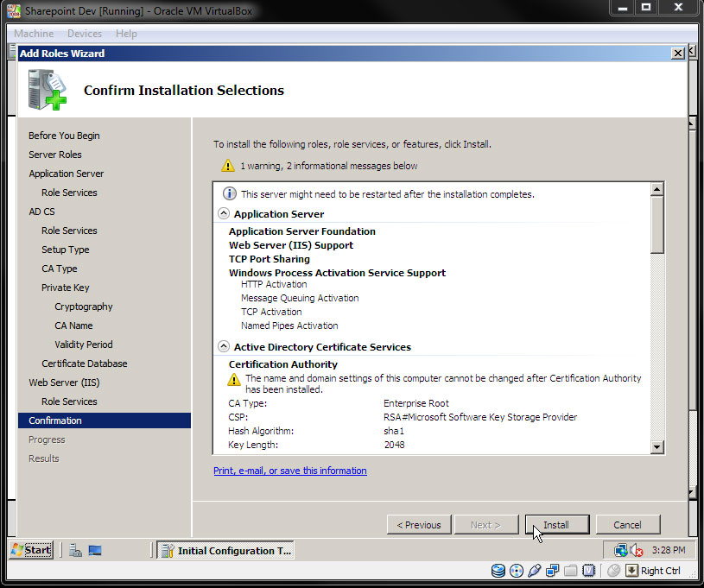Click the VirtualBox mouse capture icon
This screenshot has height=588, width=704.
[613, 571]
